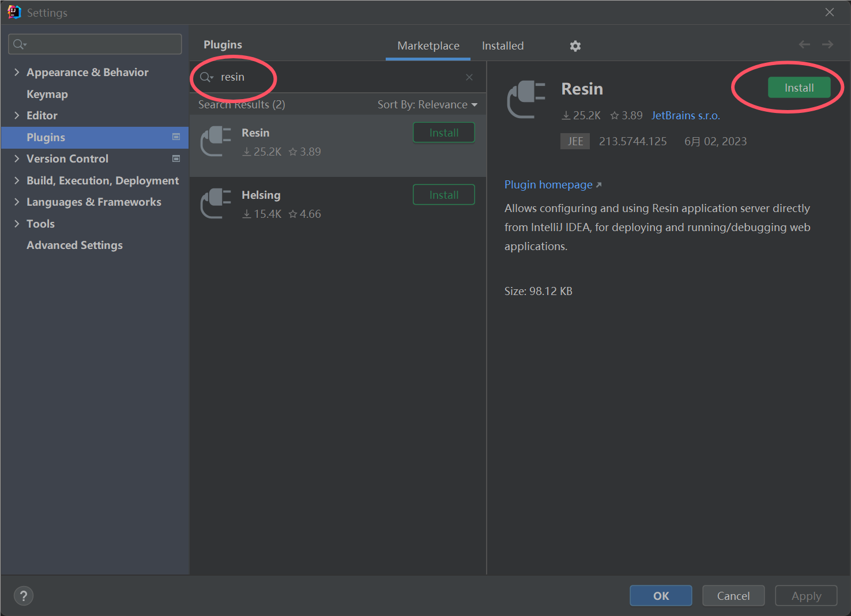Image resolution: width=851 pixels, height=616 pixels.
Task: Open the Sort By: Relevance dropdown
Action: [427, 104]
